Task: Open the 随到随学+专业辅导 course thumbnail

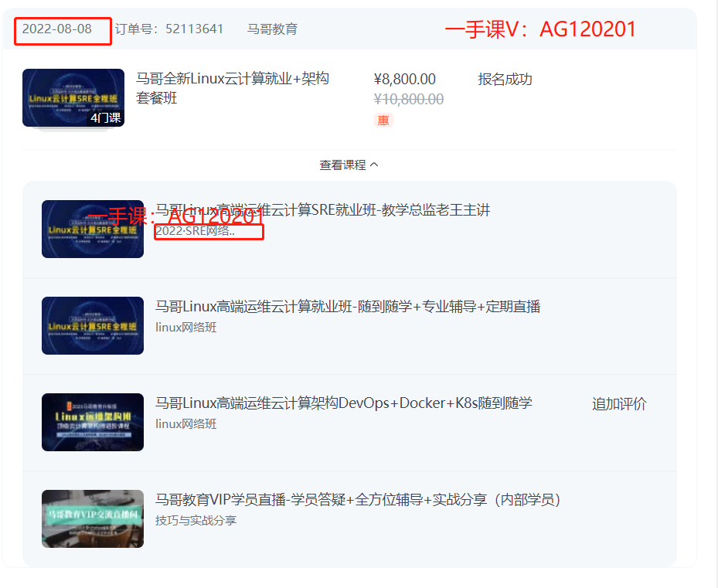Action: coord(93,325)
